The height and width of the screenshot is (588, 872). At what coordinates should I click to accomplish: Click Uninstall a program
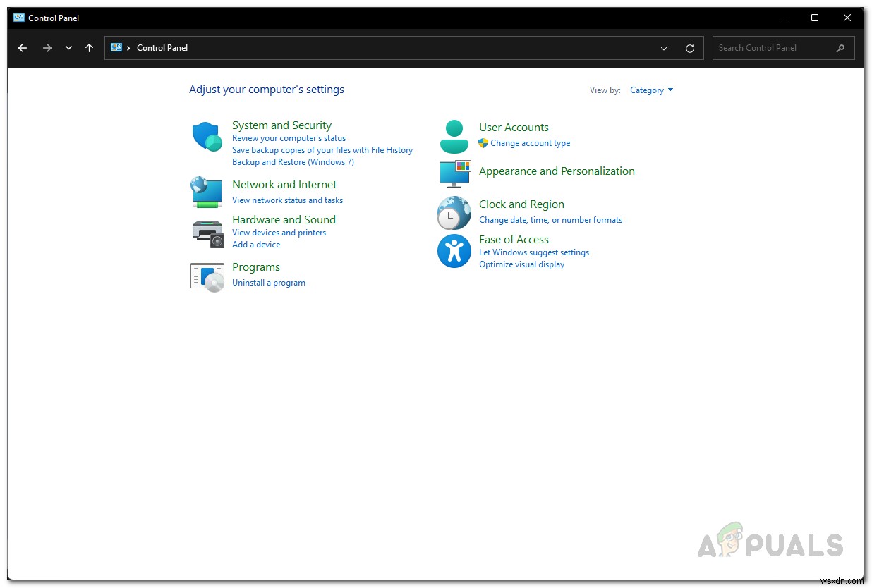[269, 282]
